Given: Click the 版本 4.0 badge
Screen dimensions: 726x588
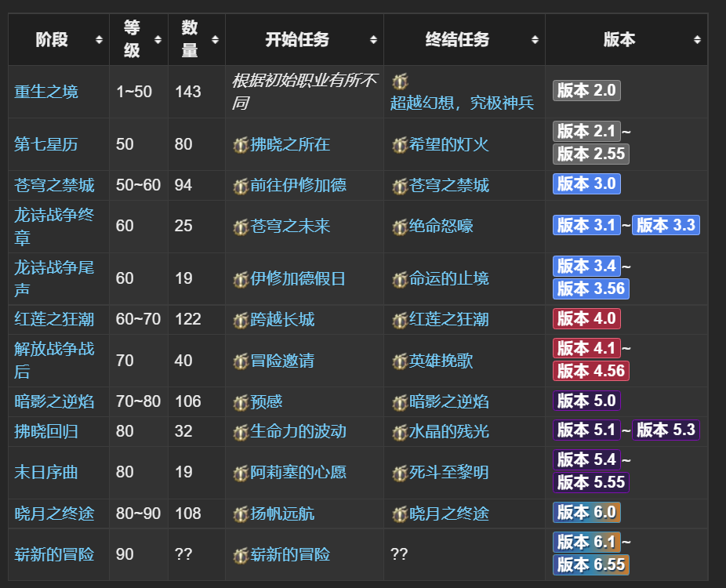Looking at the screenshot, I should click(x=586, y=318).
